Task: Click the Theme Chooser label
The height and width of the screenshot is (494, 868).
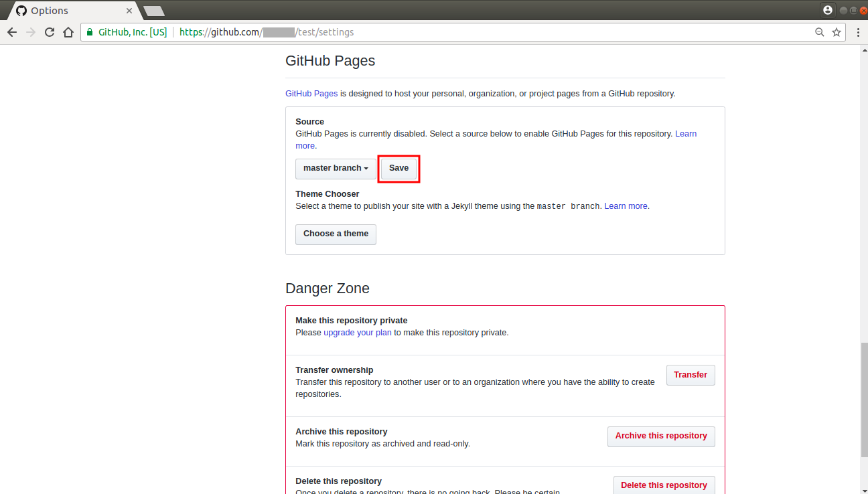Action: tap(328, 194)
